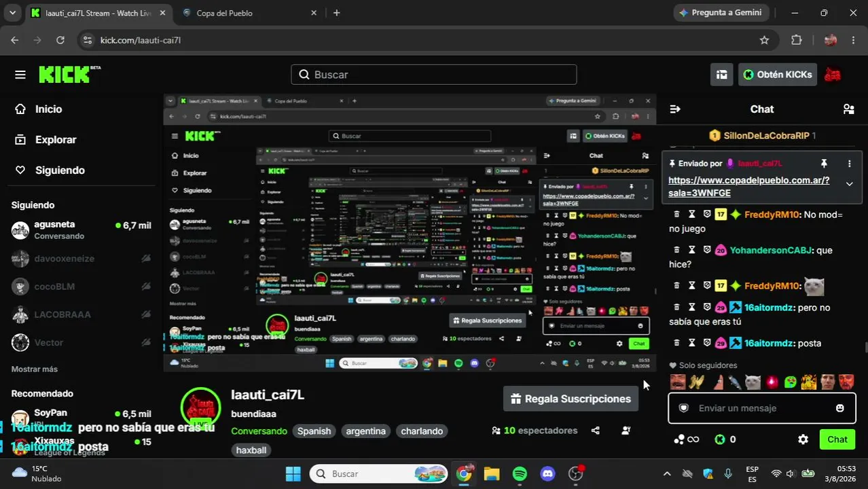
Task: Select the haxball tag
Action: (x=251, y=450)
